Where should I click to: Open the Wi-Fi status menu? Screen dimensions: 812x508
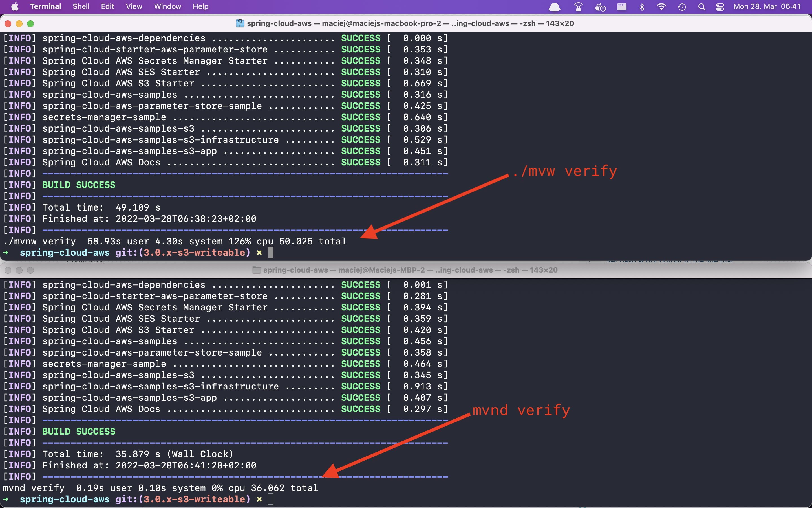click(661, 7)
